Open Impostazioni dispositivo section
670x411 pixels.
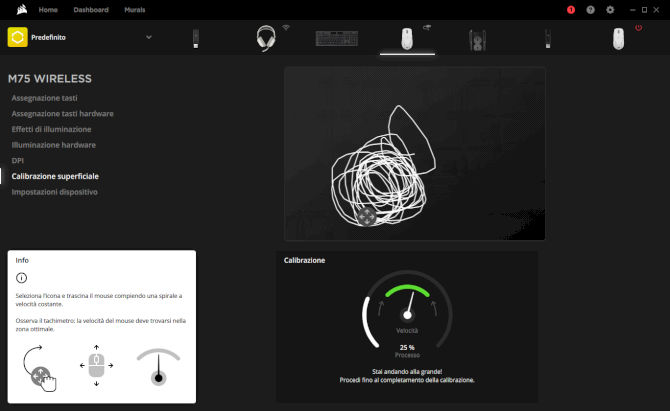tap(54, 192)
